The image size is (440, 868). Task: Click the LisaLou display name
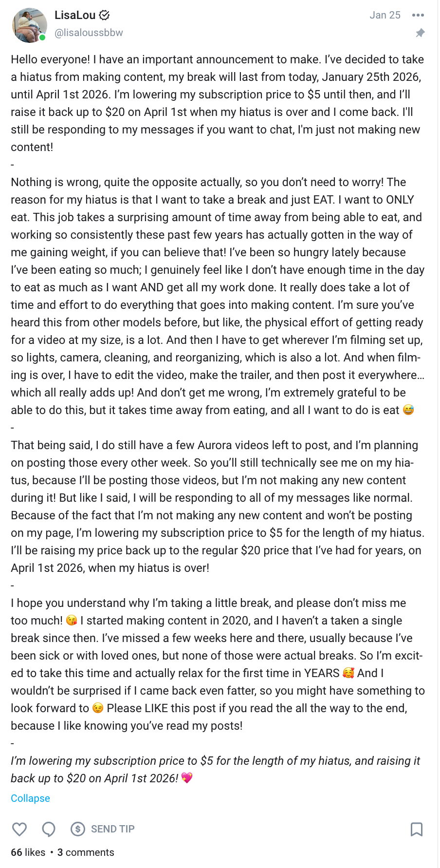pos(75,15)
